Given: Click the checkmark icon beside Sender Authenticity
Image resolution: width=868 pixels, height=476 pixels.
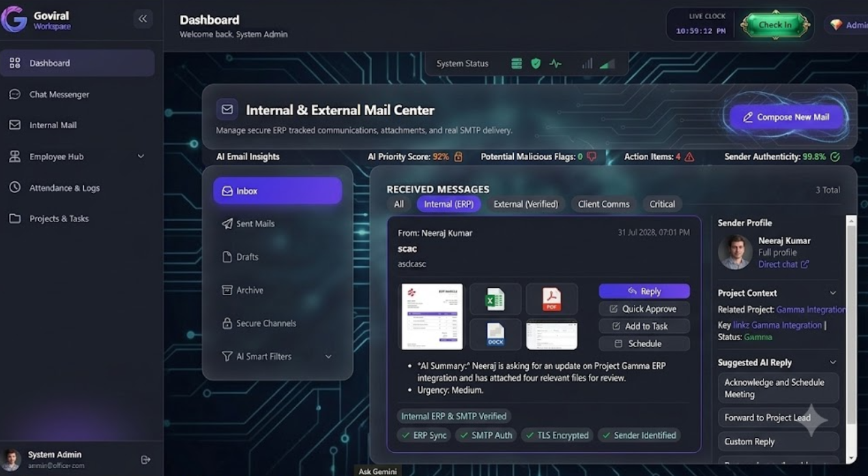Looking at the screenshot, I should 835,157.
